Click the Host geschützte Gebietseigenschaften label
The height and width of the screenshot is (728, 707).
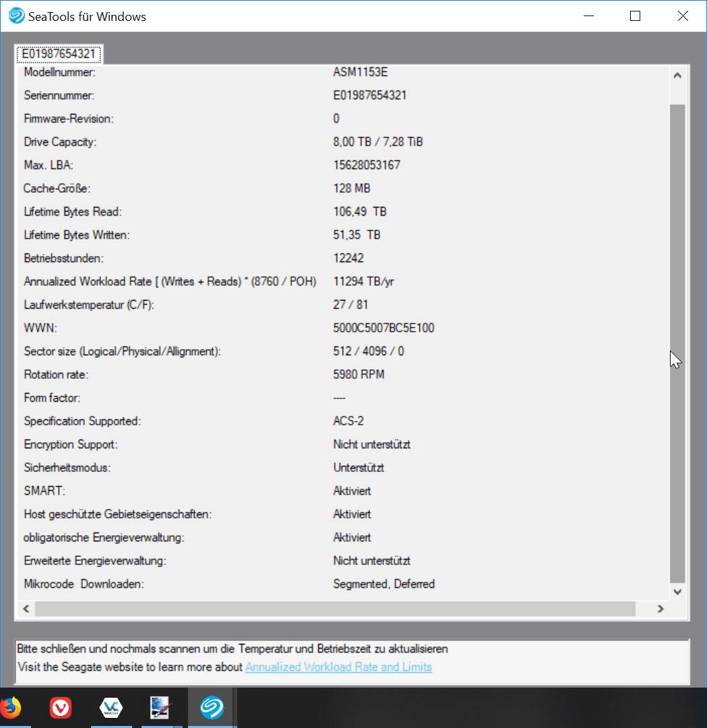coord(118,514)
